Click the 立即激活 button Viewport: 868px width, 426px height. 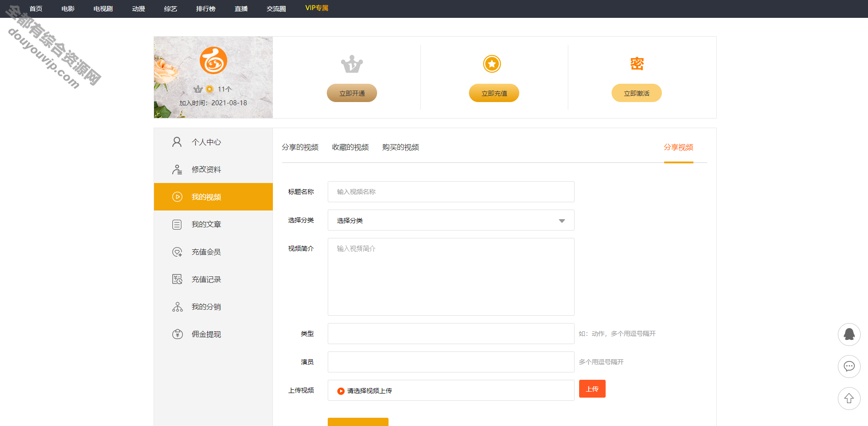(637, 93)
